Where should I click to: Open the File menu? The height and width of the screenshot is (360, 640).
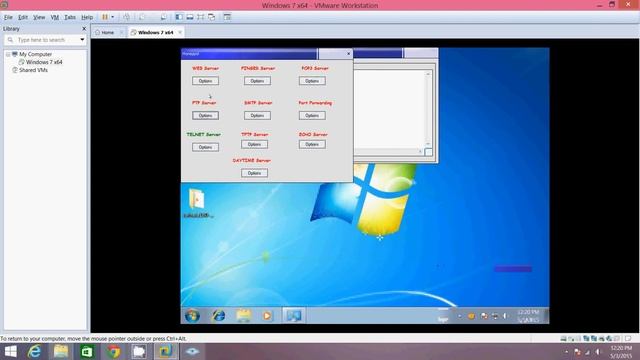point(8,17)
